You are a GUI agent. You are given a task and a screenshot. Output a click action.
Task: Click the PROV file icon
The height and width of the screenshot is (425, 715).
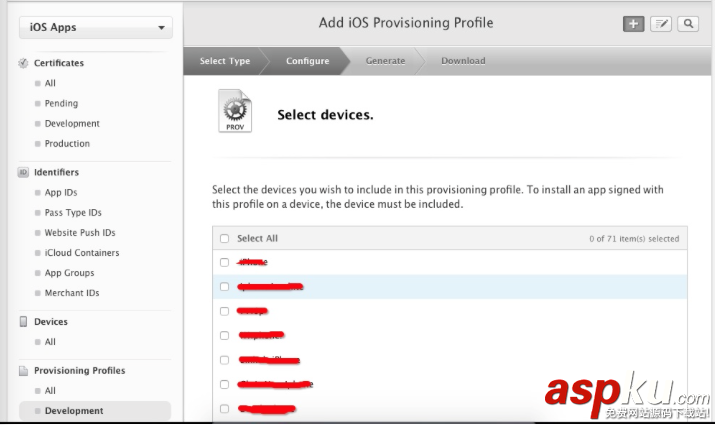pyautogui.click(x=235, y=111)
